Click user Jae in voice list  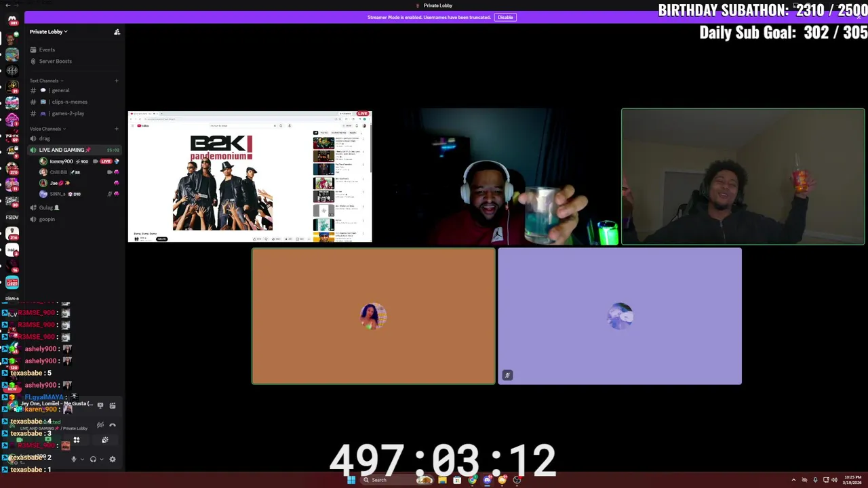[54, 183]
